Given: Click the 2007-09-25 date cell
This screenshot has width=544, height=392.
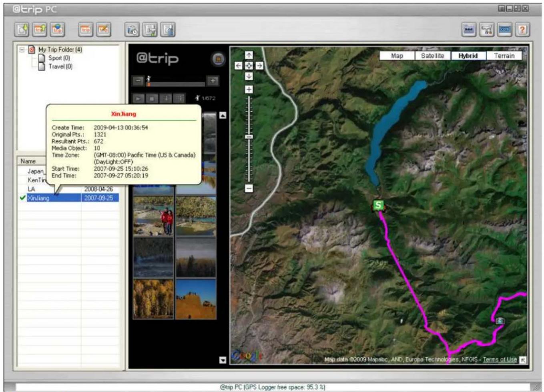Looking at the screenshot, I should click(x=99, y=198).
